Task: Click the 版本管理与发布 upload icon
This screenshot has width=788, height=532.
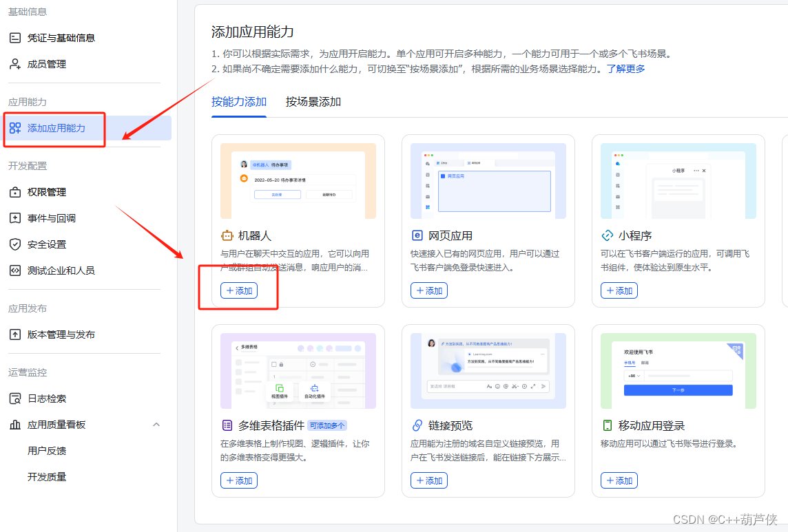Action: pyautogui.click(x=15, y=334)
